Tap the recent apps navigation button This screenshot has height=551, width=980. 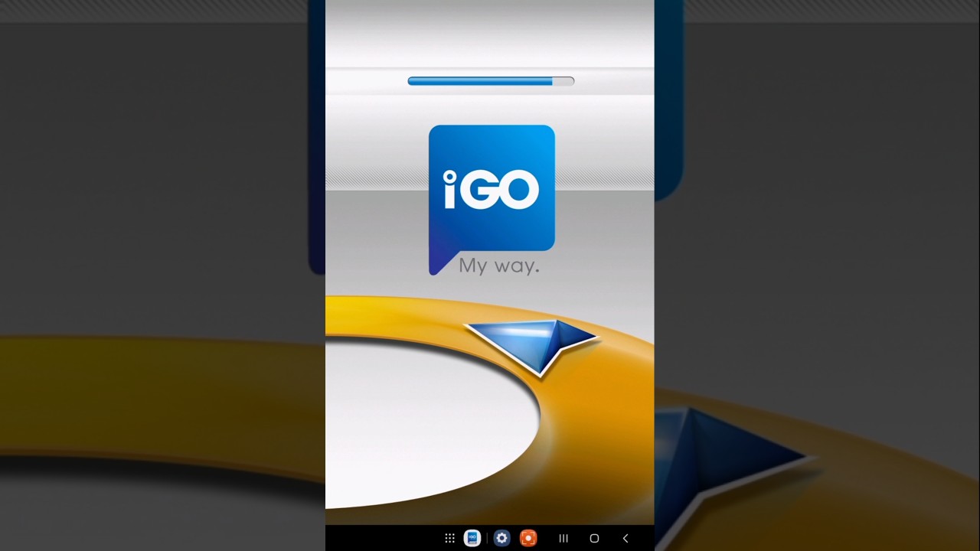[x=563, y=539]
